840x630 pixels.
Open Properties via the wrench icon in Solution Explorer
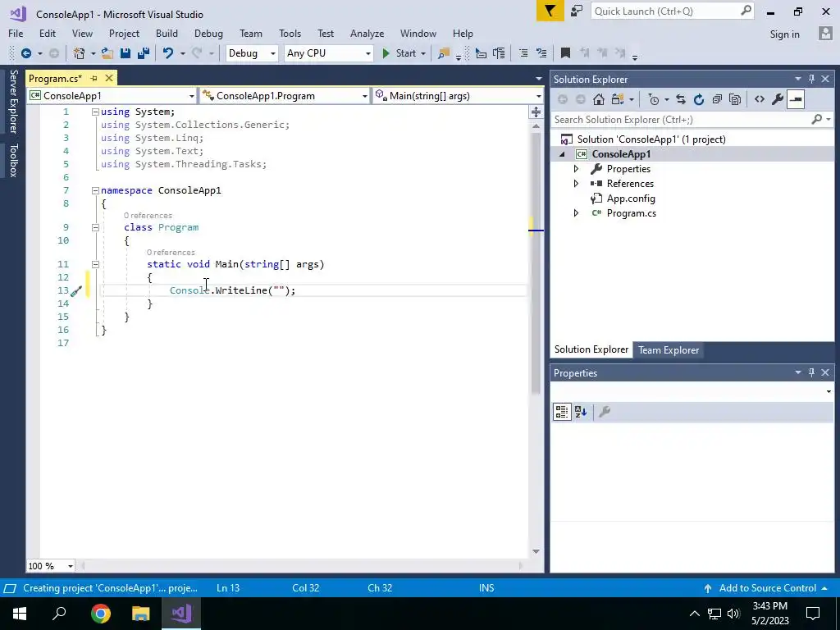778,99
